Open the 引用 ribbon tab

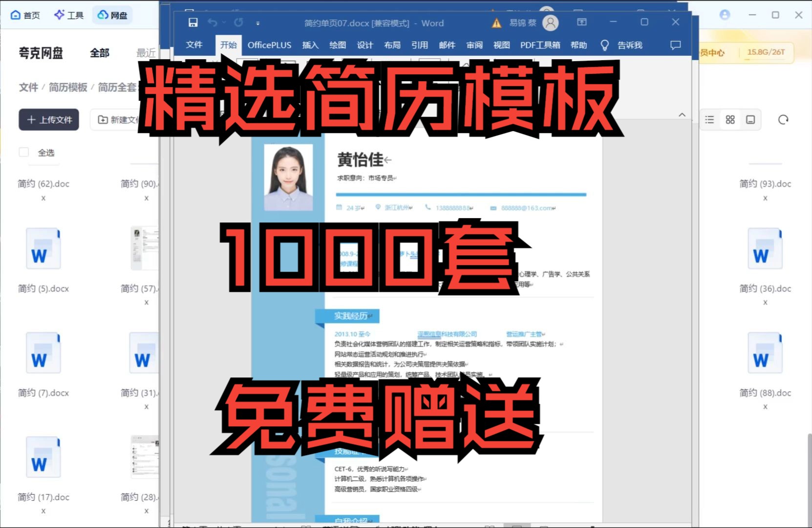pyautogui.click(x=420, y=45)
